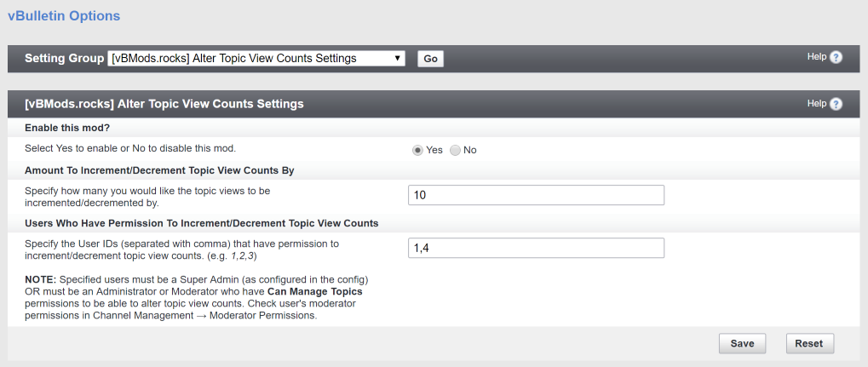
Task: Click the 'Enable this mod?' heading
Action: point(67,128)
